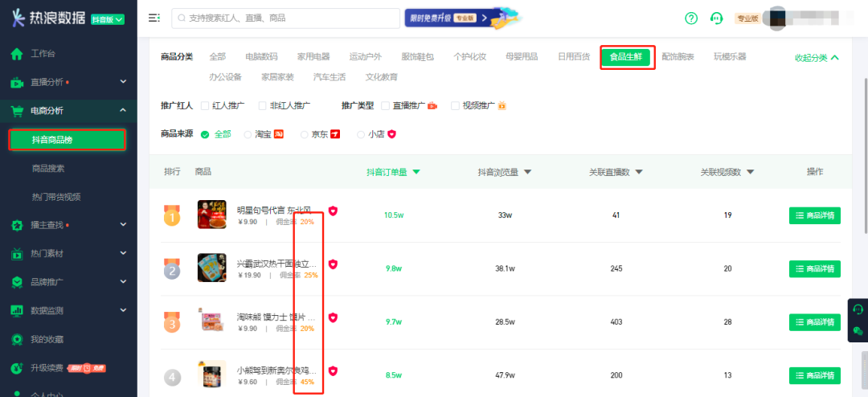
Task: Open 热门带货视频 in the sidebar
Action: tap(56, 197)
